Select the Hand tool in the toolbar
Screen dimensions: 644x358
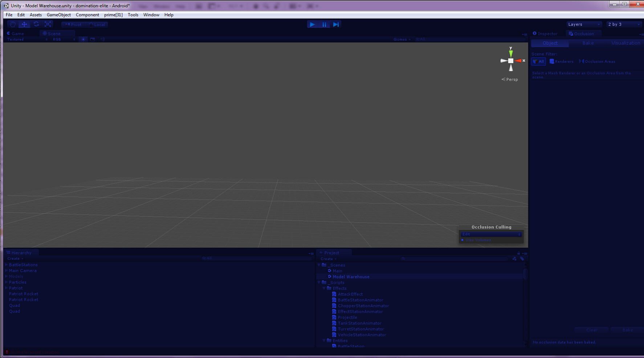pos(12,24)
